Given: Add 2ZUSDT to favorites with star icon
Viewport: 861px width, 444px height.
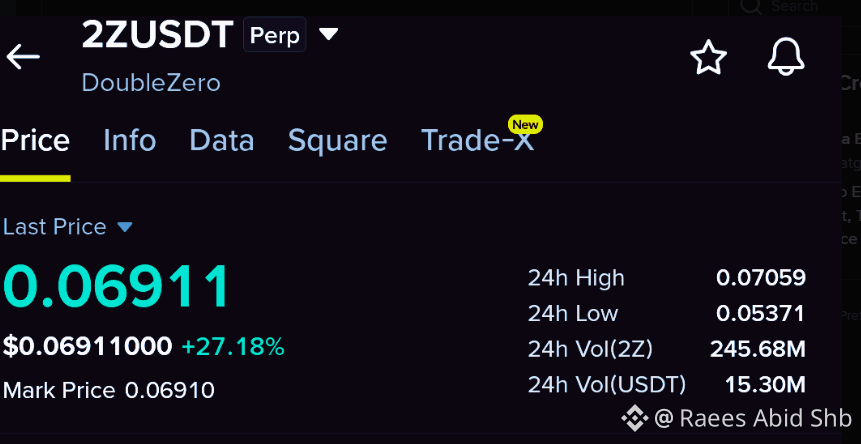Looking at the screenshot, I should (708, 57).
